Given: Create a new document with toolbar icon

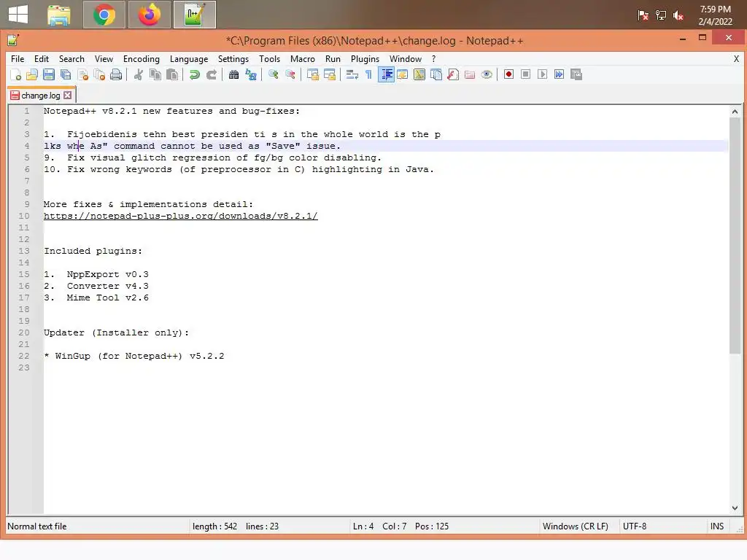Looking at the screenshot, I should pos(16,75).
